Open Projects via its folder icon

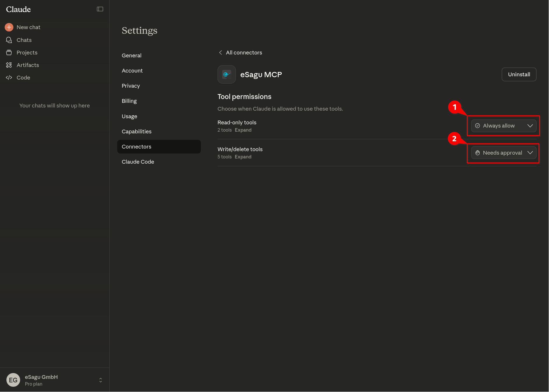coord(9,53)
